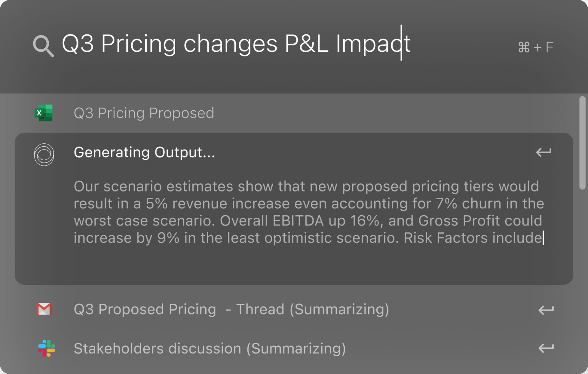Click the Gmail envelope icon
Viewport: 588px width, 374px height.
coord(44,309)
